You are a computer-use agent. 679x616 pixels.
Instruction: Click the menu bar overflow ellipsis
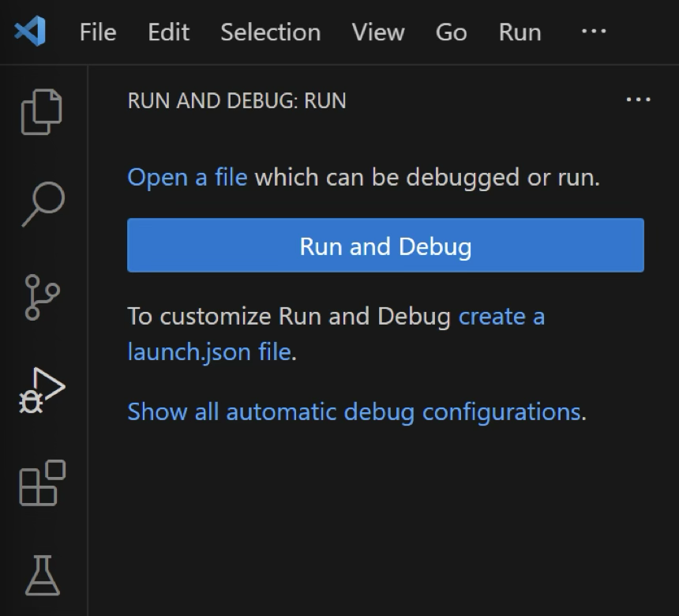coord(592,32)
